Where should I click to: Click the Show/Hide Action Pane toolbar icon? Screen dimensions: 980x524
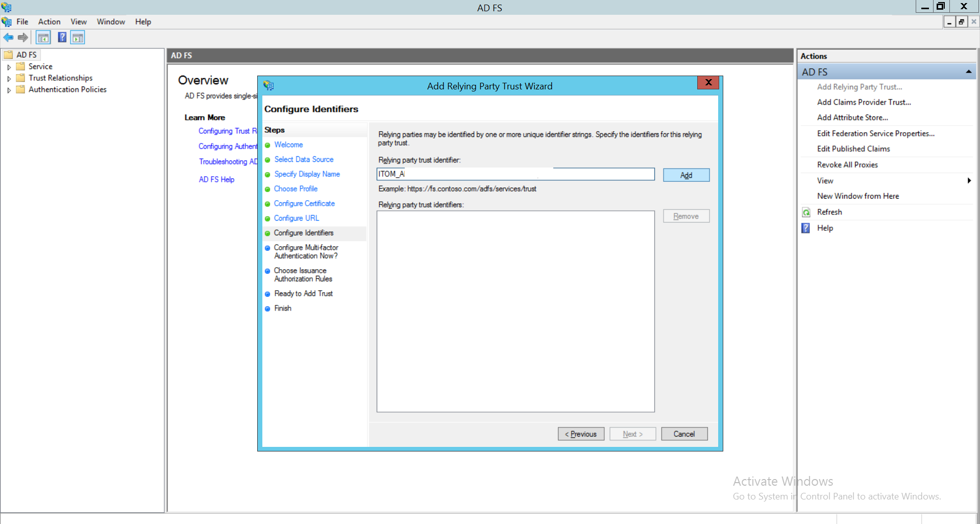(x=77, y=37)
